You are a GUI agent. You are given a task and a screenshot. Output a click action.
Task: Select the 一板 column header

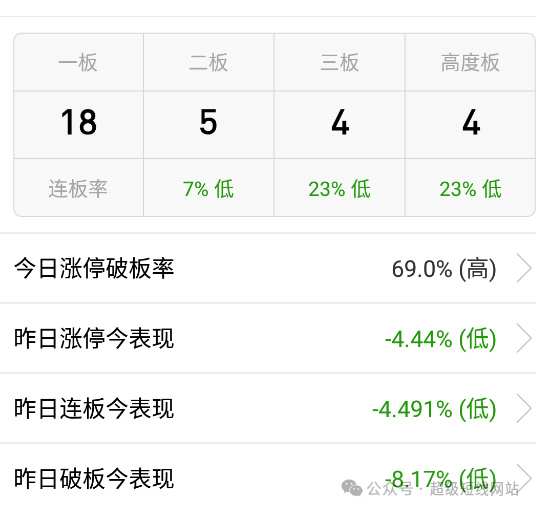tap(78, 63)
